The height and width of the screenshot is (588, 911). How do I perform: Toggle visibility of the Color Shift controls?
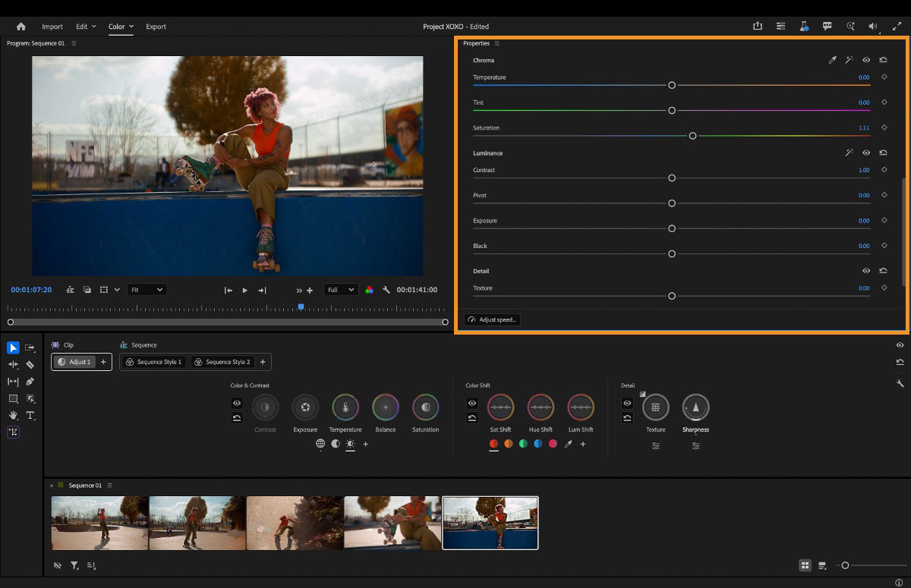pos(471,403)
